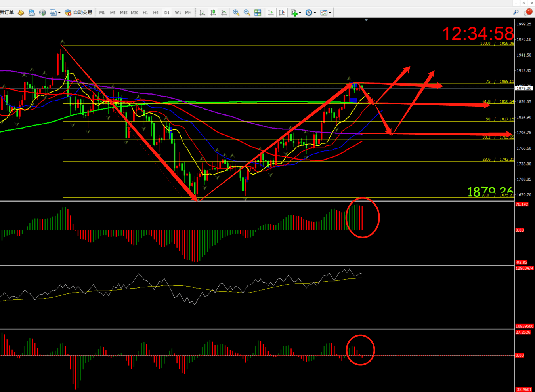535x392 pixels.
Task: Click the 1999.25 price axis label
Action: click(x=524, y=24)
